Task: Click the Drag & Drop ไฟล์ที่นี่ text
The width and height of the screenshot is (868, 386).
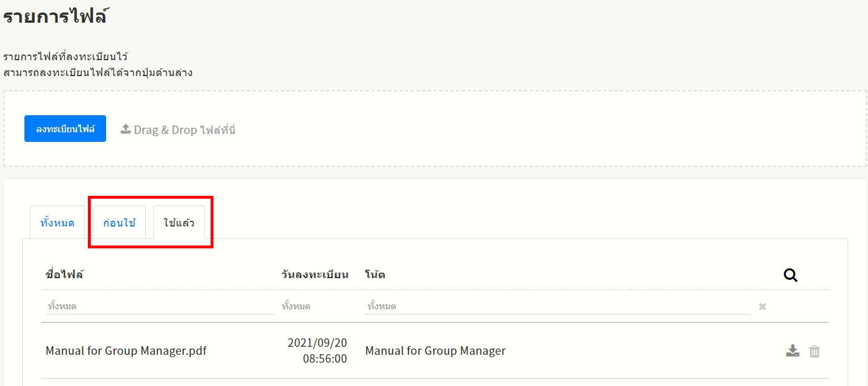Action: [x=184, y=130]
